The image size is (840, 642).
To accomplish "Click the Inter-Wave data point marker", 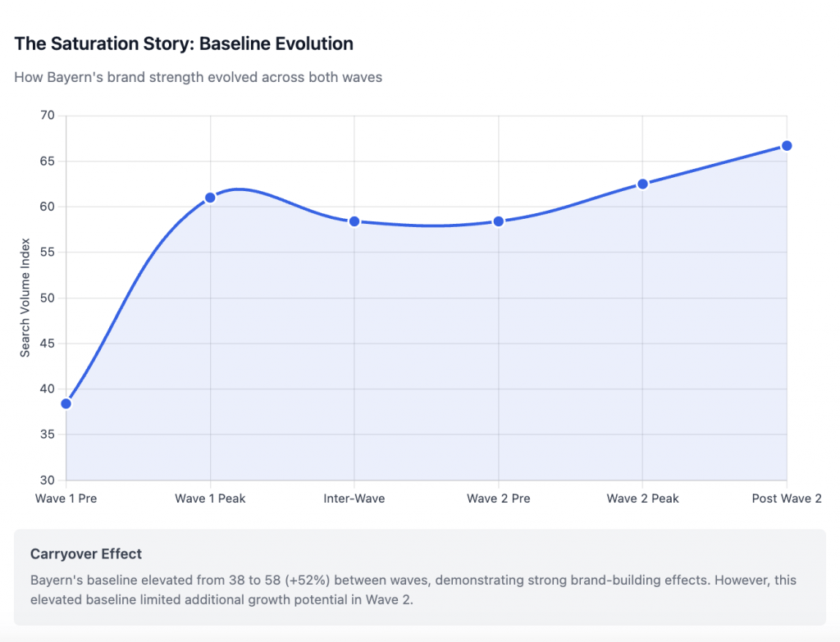I will pos(354,221).
